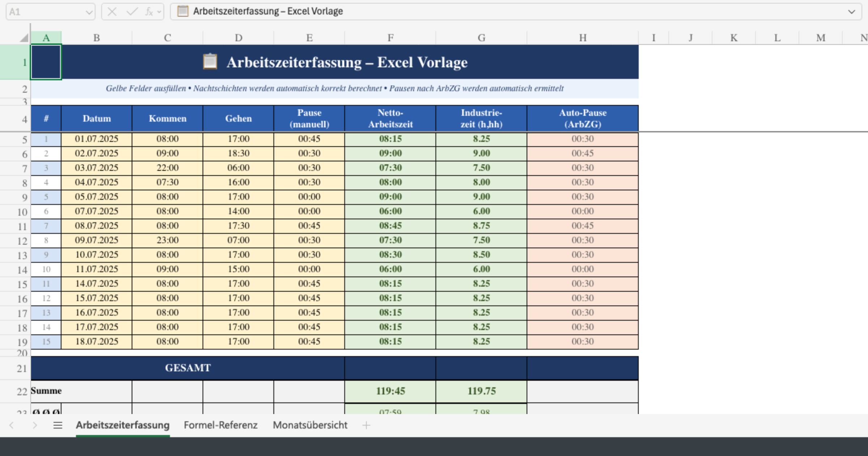The image size is (868, 456).
Task: Show the next sheet tab
Action: pyautogui.click(x=35, y=425)
